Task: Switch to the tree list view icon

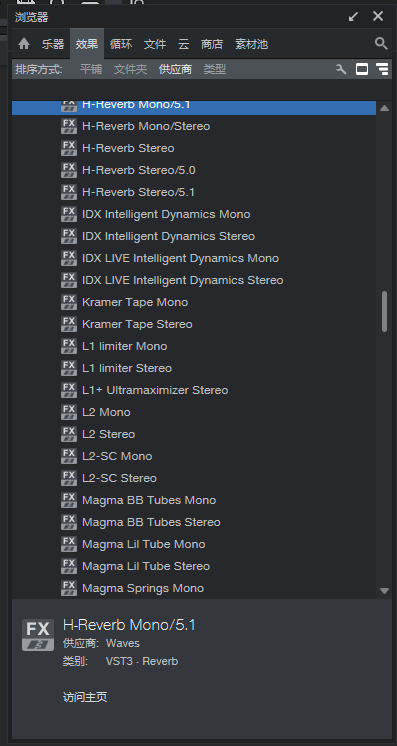Action: [382, 69]
